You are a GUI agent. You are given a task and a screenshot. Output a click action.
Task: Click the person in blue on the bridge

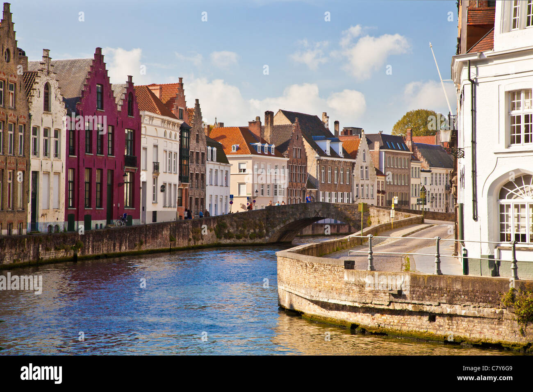tap(308, 198)
